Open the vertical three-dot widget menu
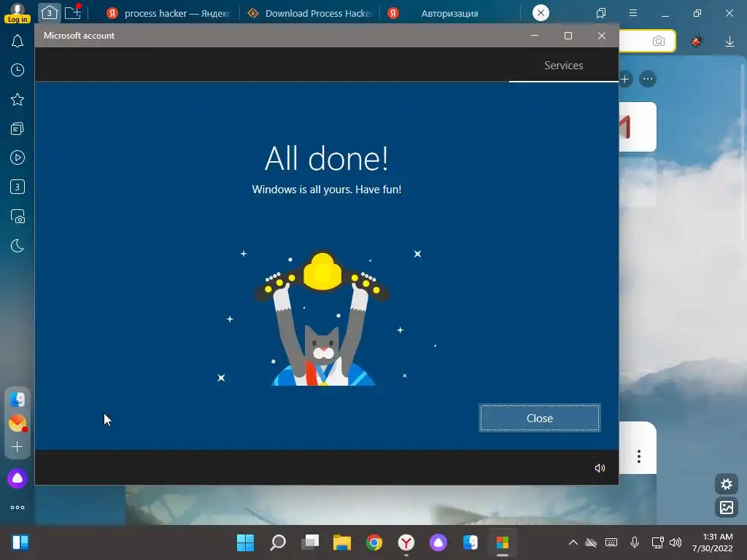Viewport: 747px width, 560px height. [639, 456]
